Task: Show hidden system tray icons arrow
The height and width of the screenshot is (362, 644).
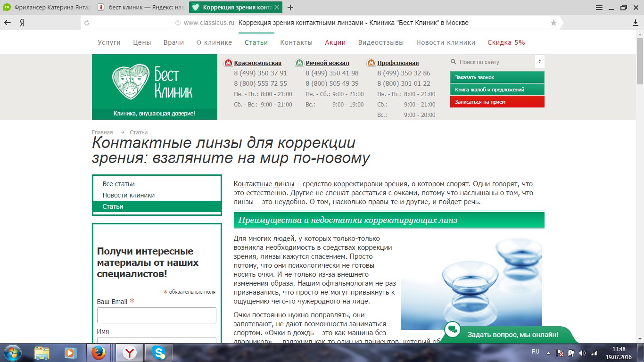Action: click(x=548, y=353)
